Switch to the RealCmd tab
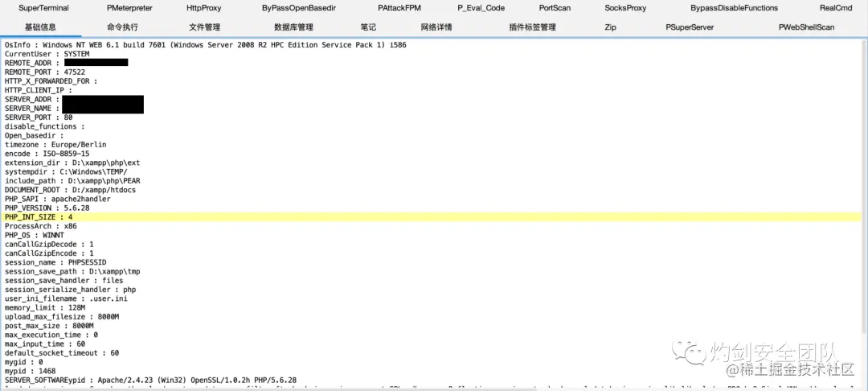 pyautogui.click(x=836, y=8)
